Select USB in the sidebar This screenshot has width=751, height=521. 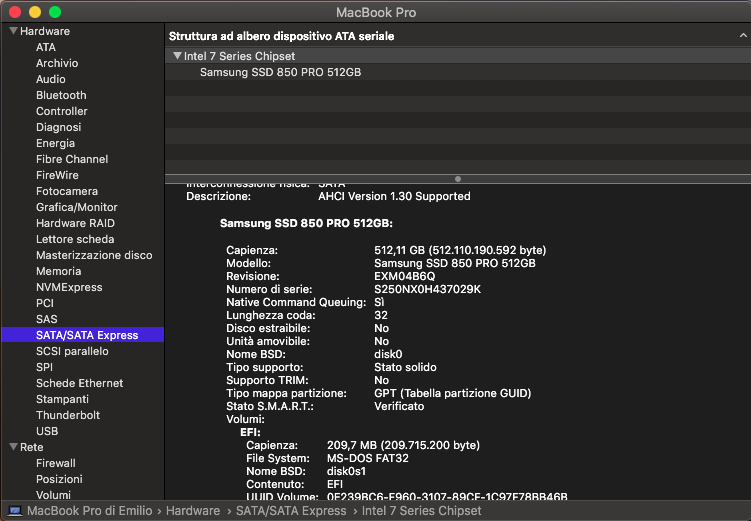click(47, 431)
